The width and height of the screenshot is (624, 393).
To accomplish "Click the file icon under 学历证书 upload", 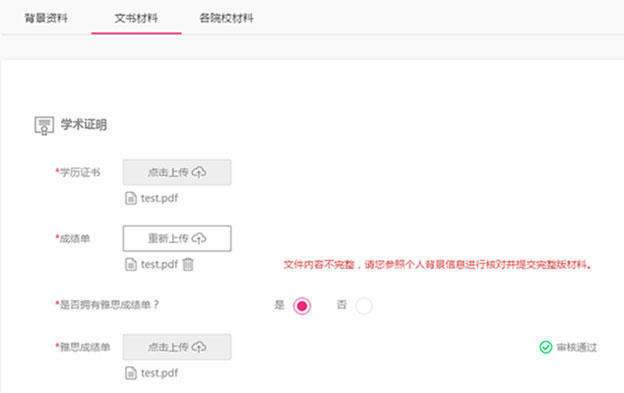I will click(131, 198).
